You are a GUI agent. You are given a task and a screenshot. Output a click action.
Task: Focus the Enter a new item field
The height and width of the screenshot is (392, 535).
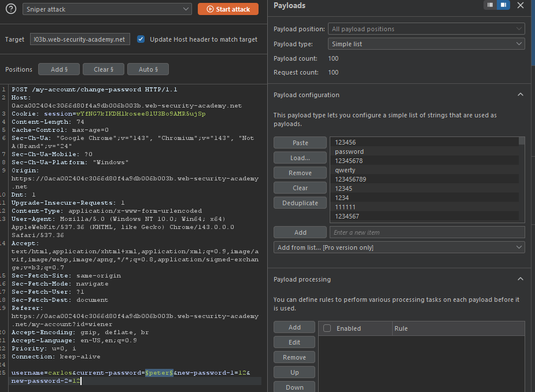[x=427, y=232]
